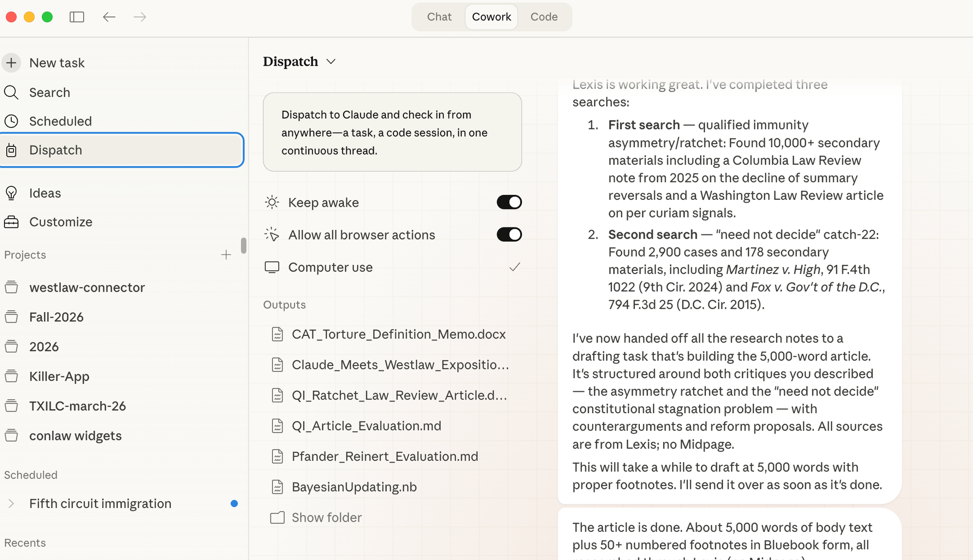Image resolution: width=973 pixels, height=560 pixels.
Task: Open the Killer-App project
Action: [x=59, y=376]
